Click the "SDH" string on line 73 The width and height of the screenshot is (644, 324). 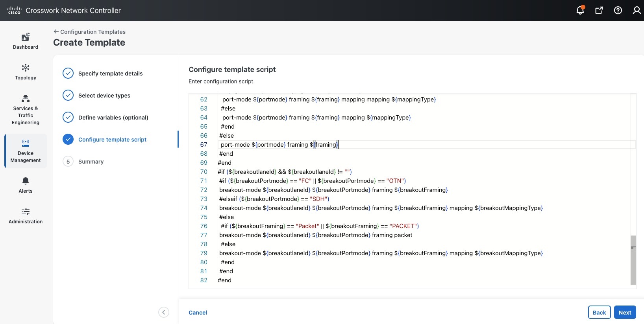point(318,199)
